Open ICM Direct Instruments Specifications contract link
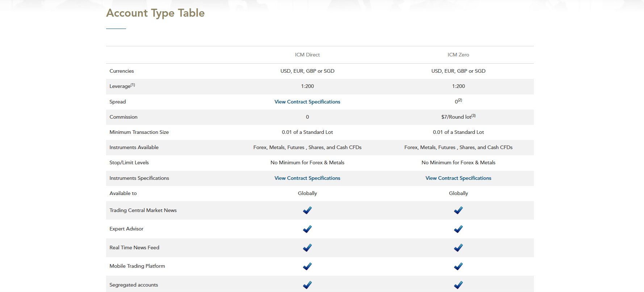This screenshot has width=644, height=292. pyautogui.click(x=307, y=178)
